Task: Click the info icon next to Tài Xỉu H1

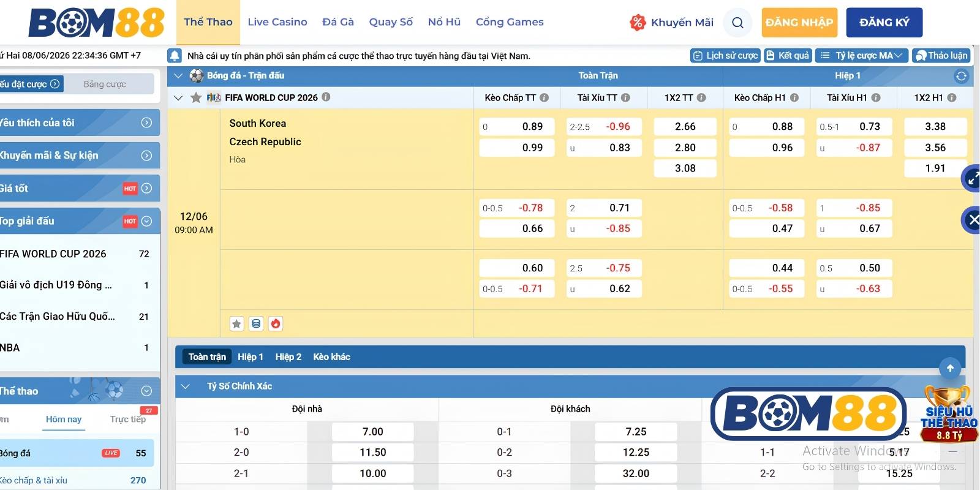Action: coord(876,97)
